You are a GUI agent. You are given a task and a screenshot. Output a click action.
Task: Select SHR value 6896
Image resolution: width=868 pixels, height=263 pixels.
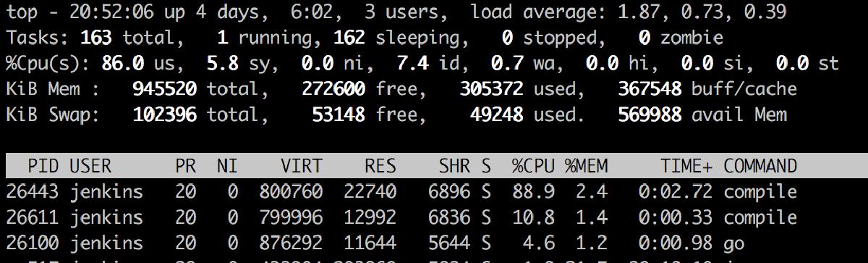[x=448, y=192]
